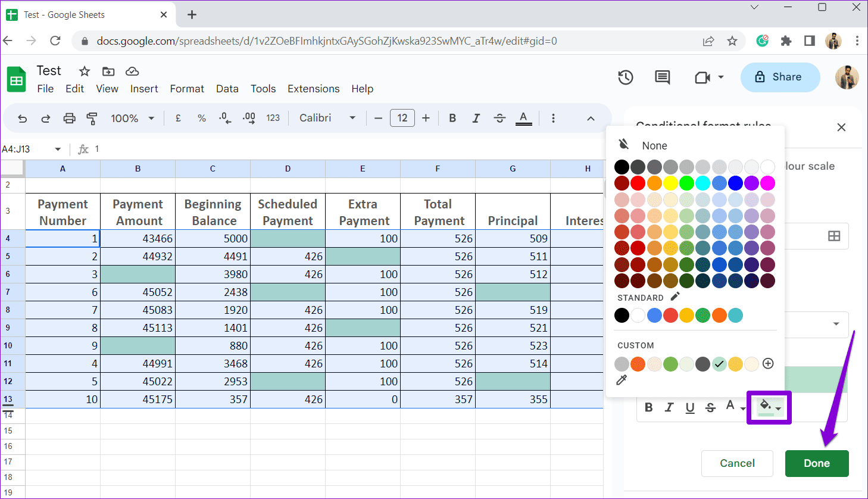868x499 pixels.
Task: Open condition dropdown in sidebar
Action: [836, 324]
